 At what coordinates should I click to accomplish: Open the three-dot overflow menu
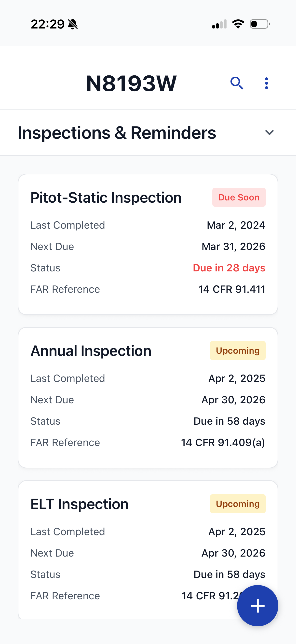266,83
